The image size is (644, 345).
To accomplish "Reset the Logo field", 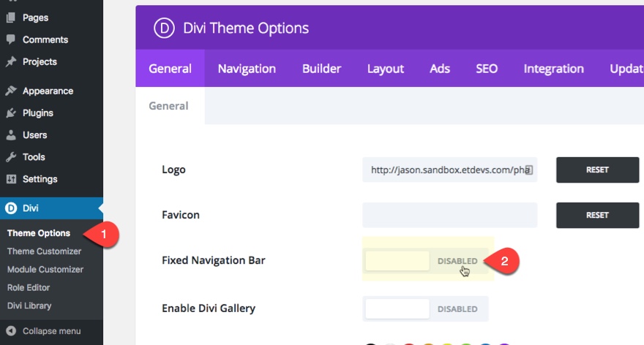I will [597, 170].
